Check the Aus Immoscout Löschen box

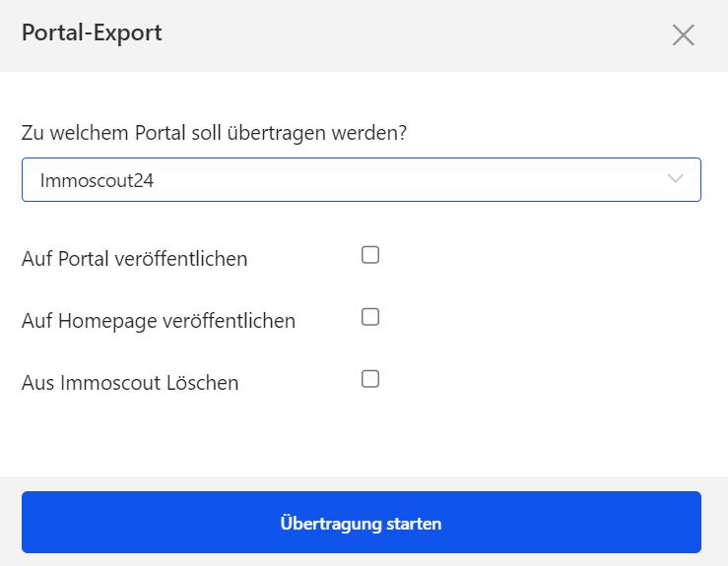(x=370, y=379)
